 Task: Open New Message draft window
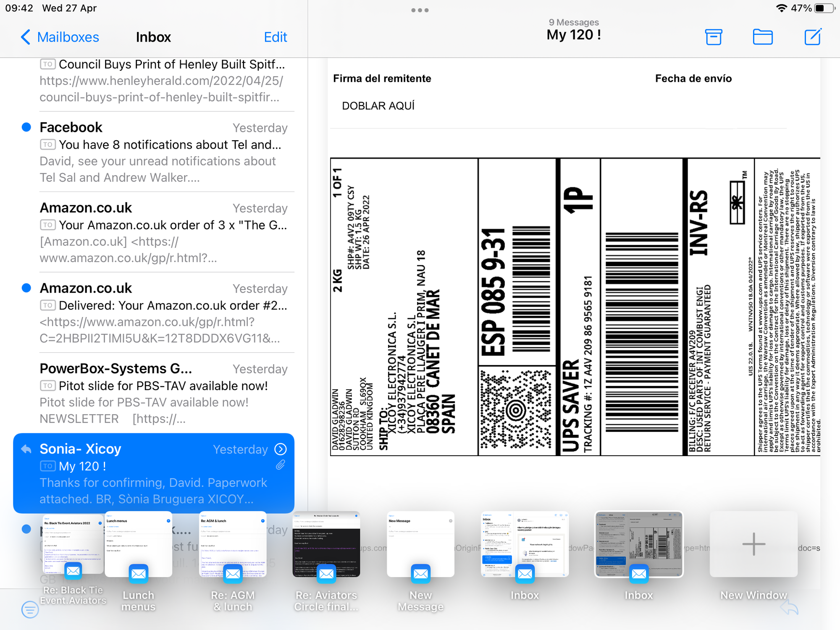(420, 544)
